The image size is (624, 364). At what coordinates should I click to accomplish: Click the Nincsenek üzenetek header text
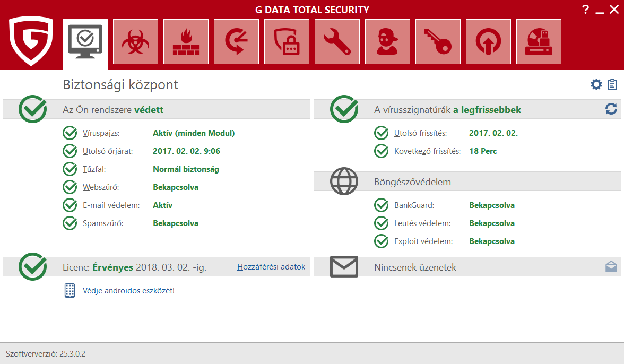click(415, 267)
